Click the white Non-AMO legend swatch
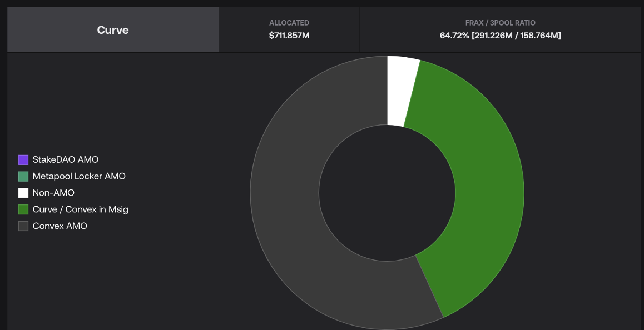The height and width of the screenshot is (330, 644). [23, 193]
